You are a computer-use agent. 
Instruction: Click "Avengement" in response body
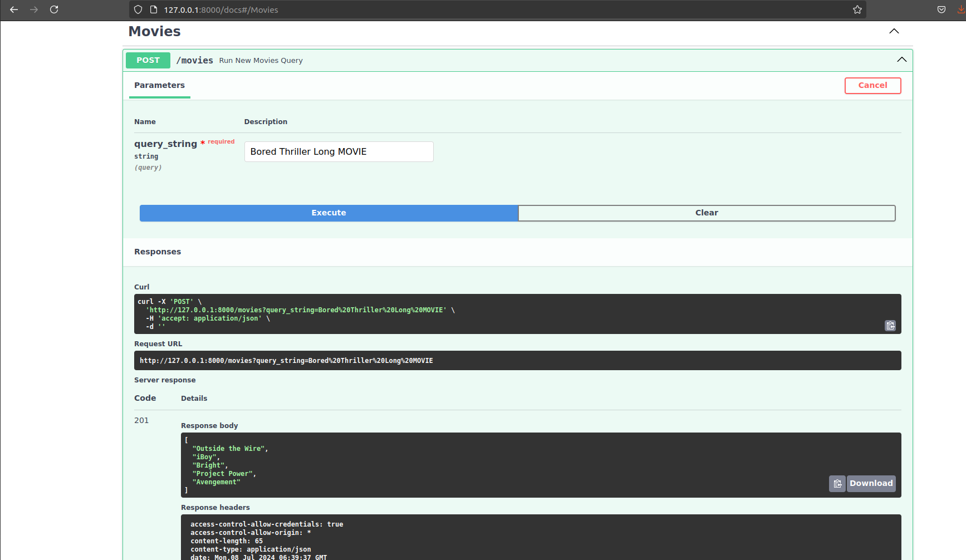tap(217, 482)
